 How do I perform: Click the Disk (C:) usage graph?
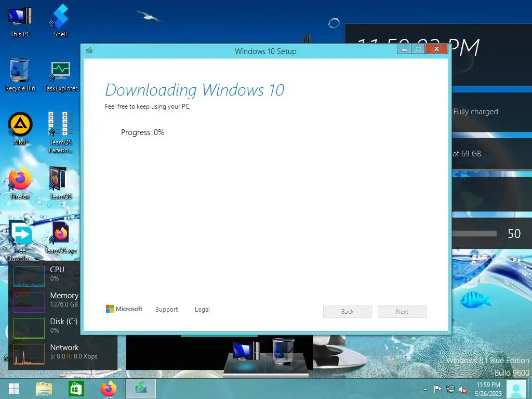coord(29,328)
